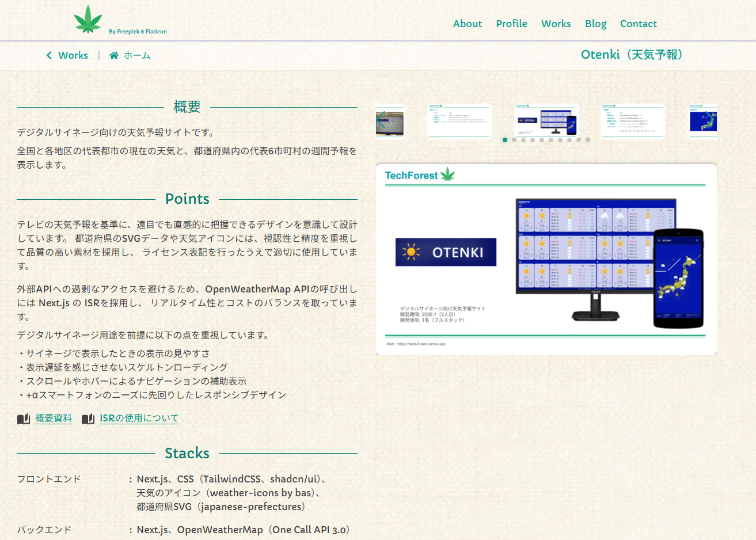Select the text-list thumbnail left of the OTENKI thumbnail
Screen dimensions: 756x540
(x=459, y=120)
